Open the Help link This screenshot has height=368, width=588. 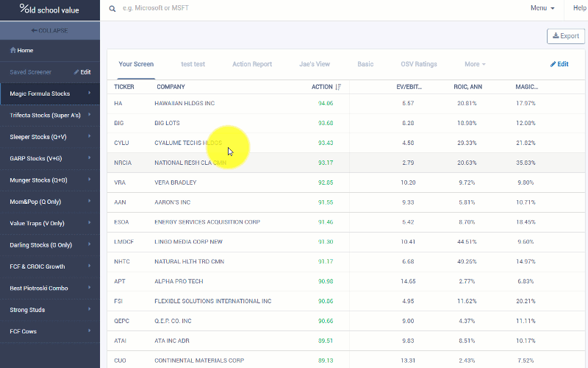coord(580,8)
